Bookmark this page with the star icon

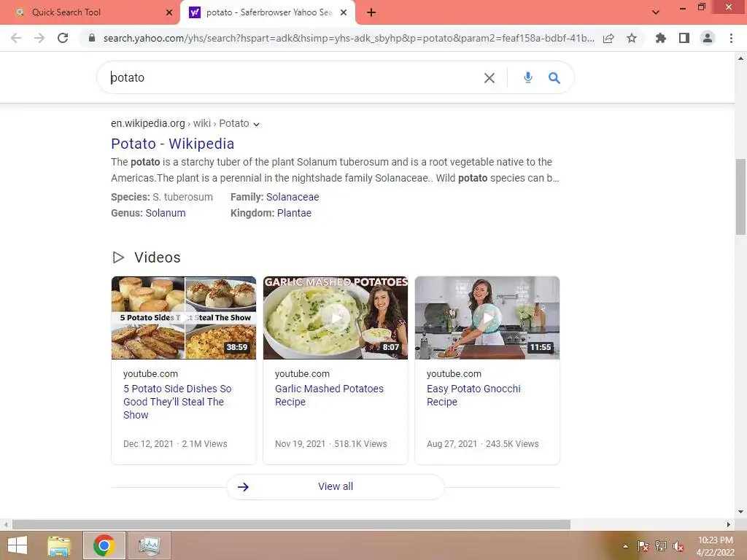coord(632,38)
